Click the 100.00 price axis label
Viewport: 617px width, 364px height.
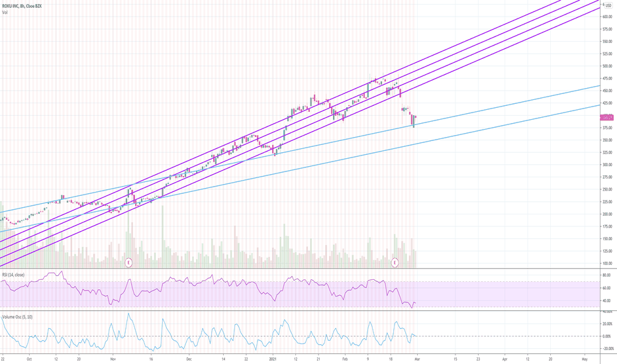(x=607, y=263)
